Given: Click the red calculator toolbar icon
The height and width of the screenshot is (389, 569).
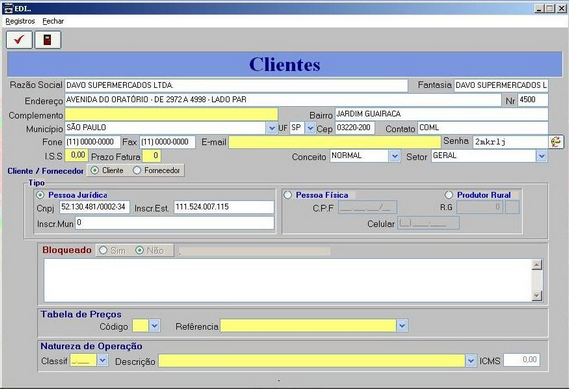Looking at the screenshot, I should coord(48,40).
